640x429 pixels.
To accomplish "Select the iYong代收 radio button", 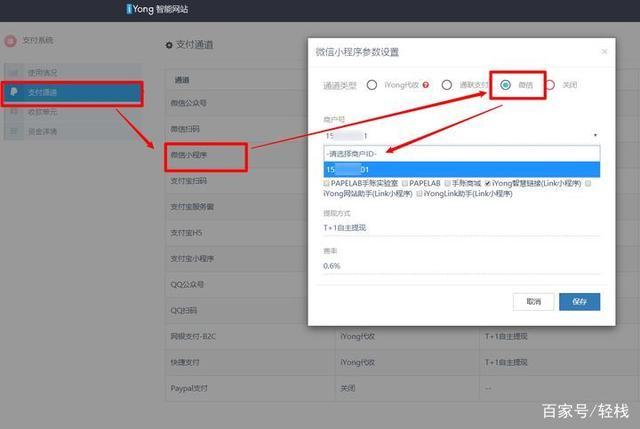I will [x=372, y=85].
